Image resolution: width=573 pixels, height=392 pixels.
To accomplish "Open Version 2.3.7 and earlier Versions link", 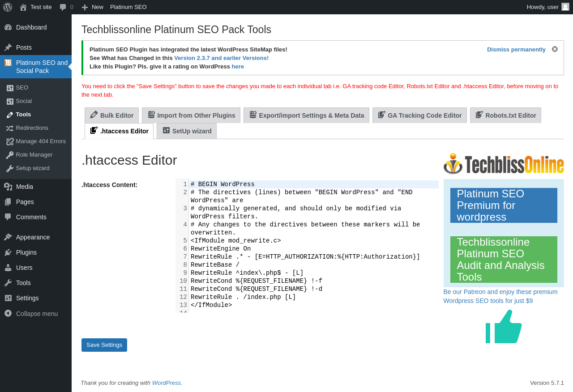I will coord(221,58).
